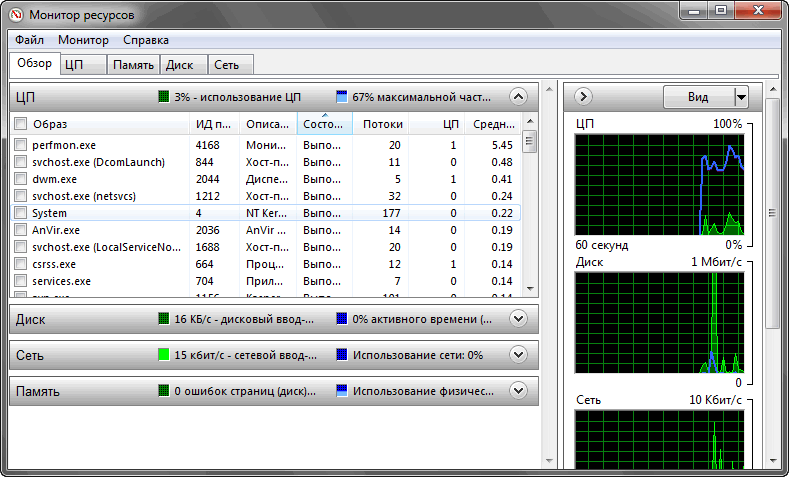Collapse the ЦП section with chevron
The width and height of the screenshot is (789, 477).
[517, 97]
